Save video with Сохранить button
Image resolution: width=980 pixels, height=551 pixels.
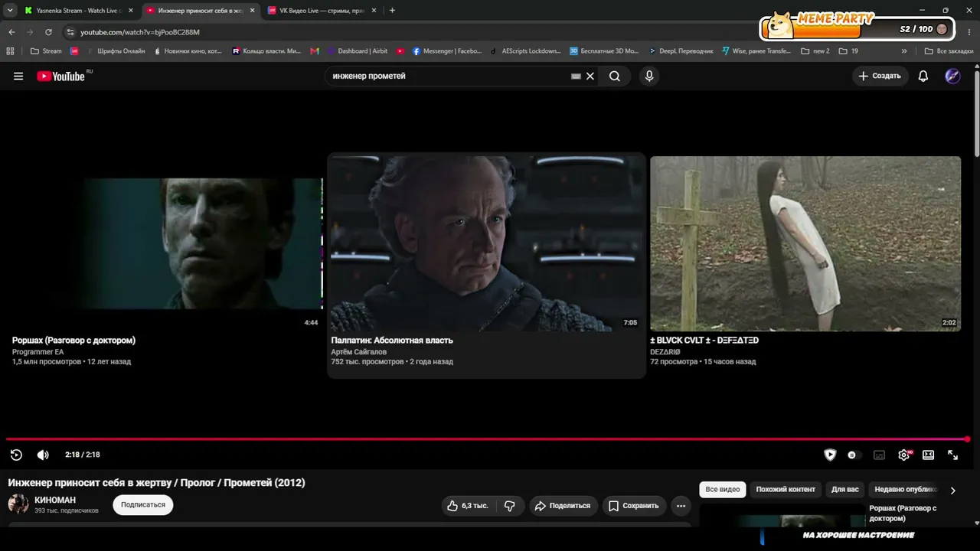634,506
